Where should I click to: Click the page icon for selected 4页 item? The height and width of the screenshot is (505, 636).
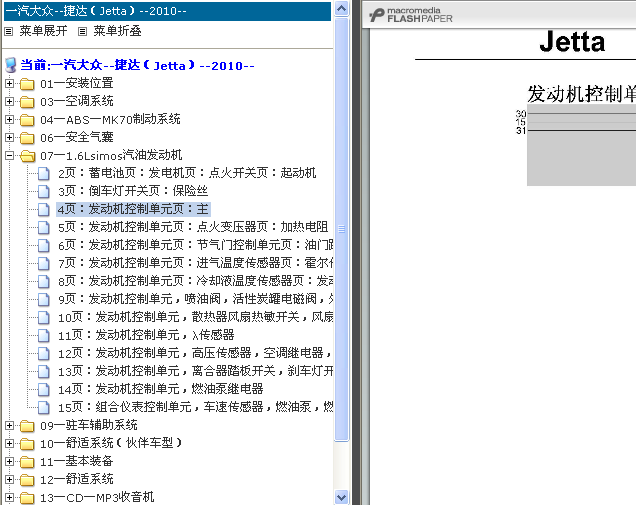coord(44,209)
